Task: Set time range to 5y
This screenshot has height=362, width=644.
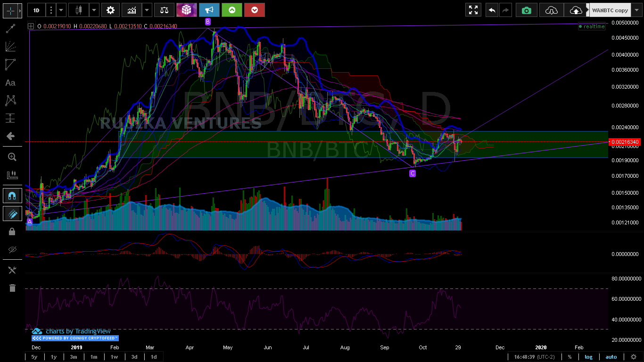Action: [x=34, y=357]
